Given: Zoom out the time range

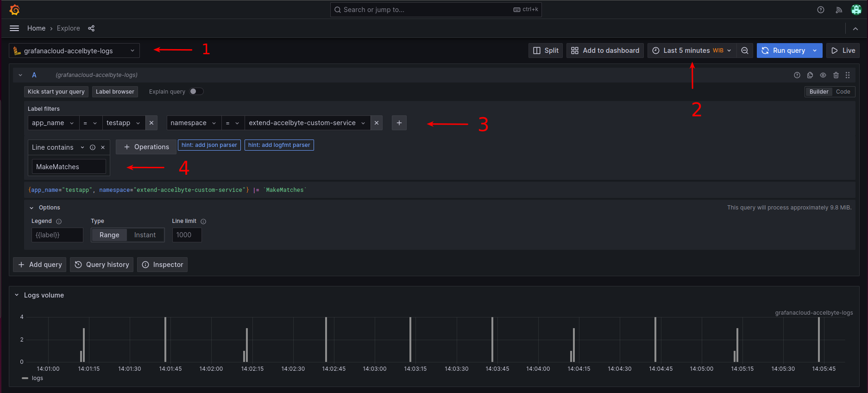Looking at the screenshot, I should tap(745, 51).
